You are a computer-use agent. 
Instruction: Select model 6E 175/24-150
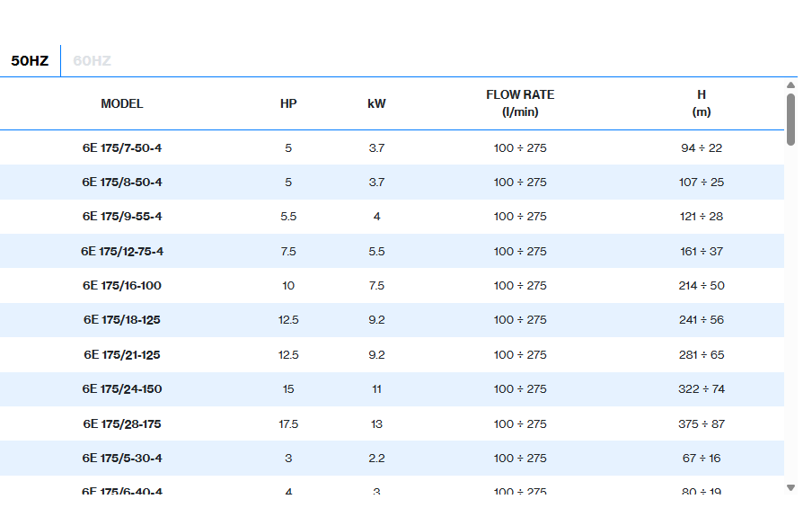122,389
